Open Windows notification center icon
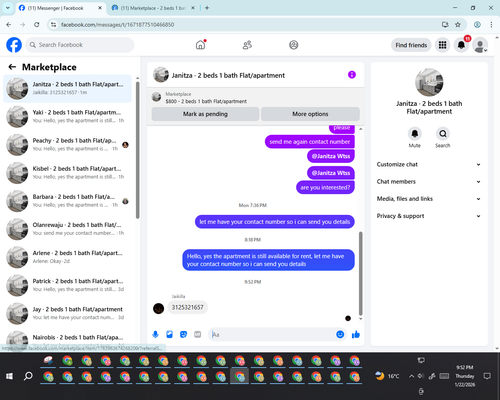Screen dimensions: 500x400 point(487,376)
